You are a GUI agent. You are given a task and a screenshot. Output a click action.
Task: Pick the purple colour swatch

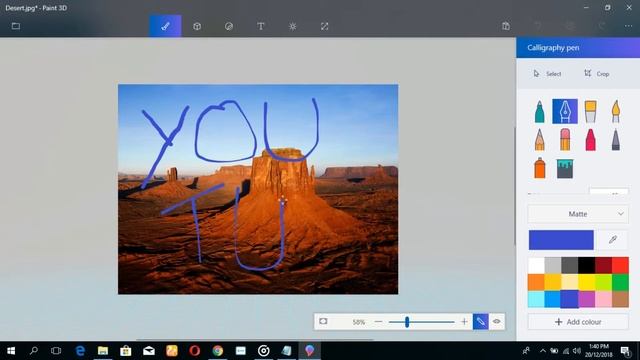point(587,299)
